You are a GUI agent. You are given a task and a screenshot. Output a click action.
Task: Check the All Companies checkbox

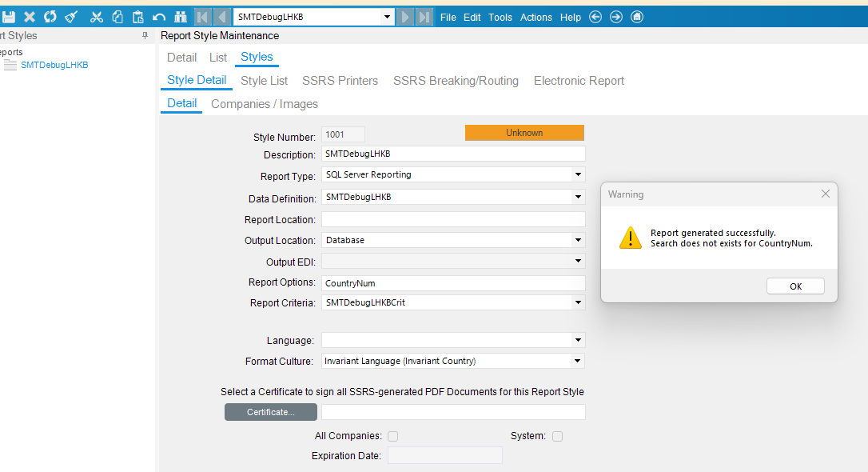point(393,437)
